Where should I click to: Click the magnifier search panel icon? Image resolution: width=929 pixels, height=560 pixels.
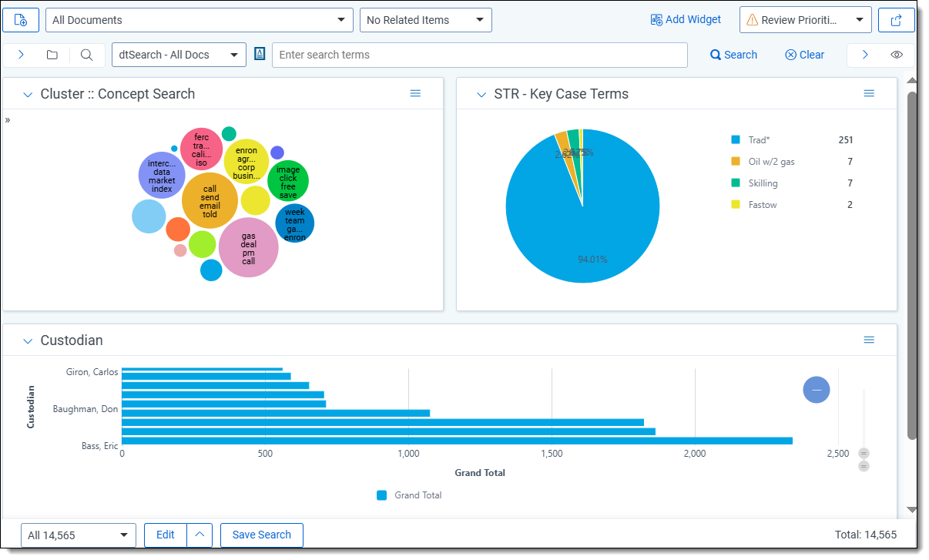(87, 55)
